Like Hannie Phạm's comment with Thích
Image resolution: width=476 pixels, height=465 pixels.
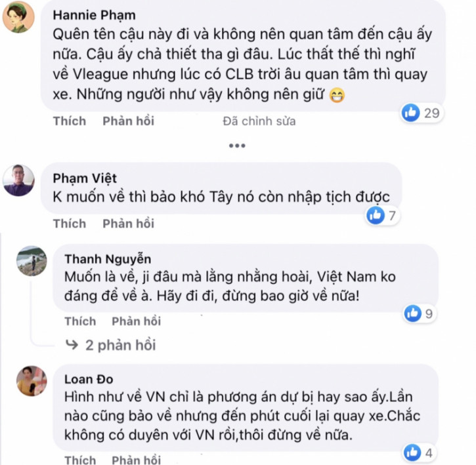(x=70, y=121)
